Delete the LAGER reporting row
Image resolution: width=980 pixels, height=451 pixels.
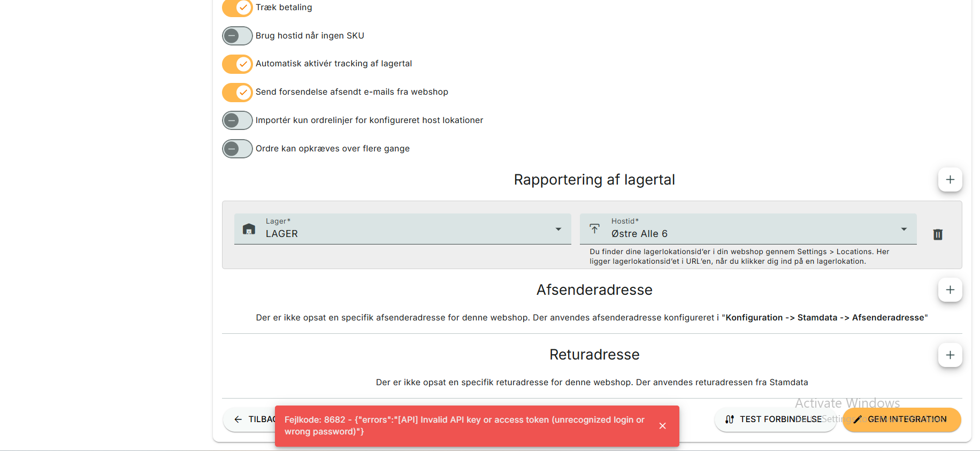[938, 234]
